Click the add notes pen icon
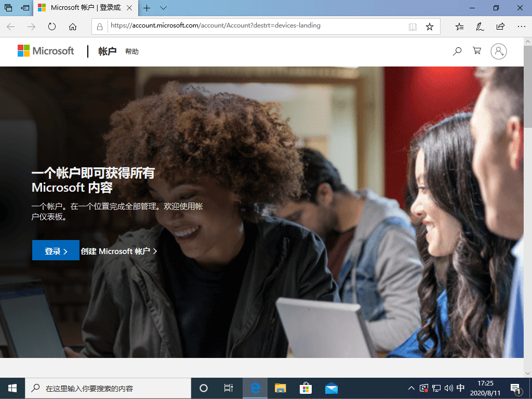The height and width of the screenshot is (399, 532). point(480,26)
